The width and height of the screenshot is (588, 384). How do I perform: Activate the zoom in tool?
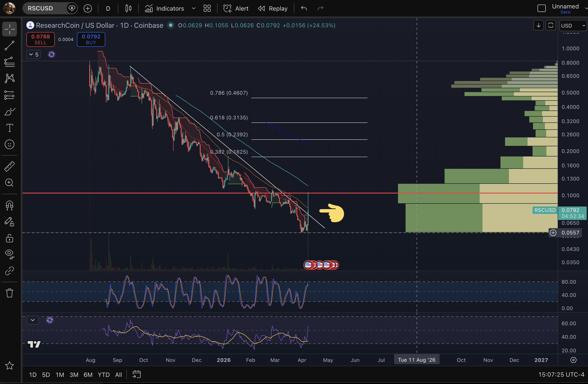(9, 183)
